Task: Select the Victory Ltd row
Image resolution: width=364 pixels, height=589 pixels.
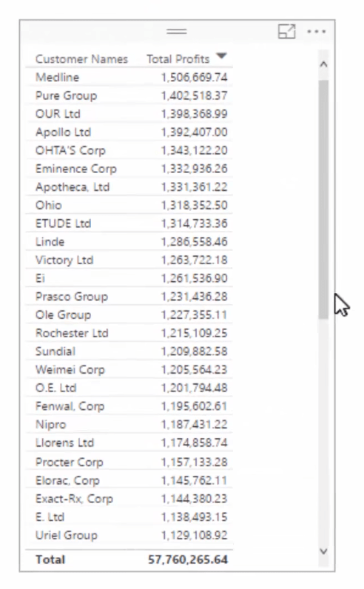Action: coord(129,260)
